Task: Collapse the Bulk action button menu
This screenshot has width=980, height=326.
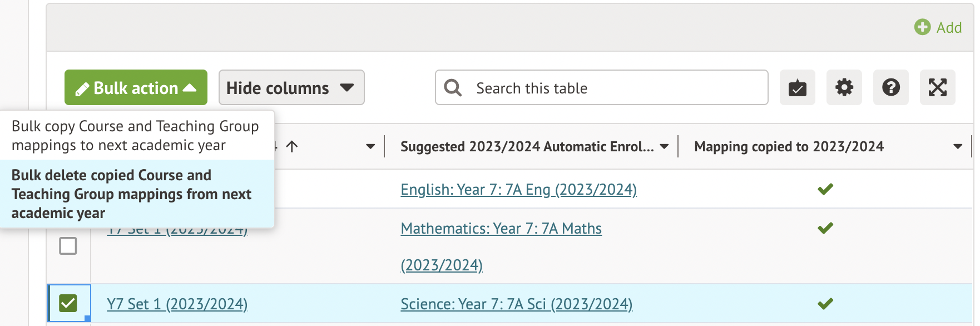Action: [x=136, y=88]
